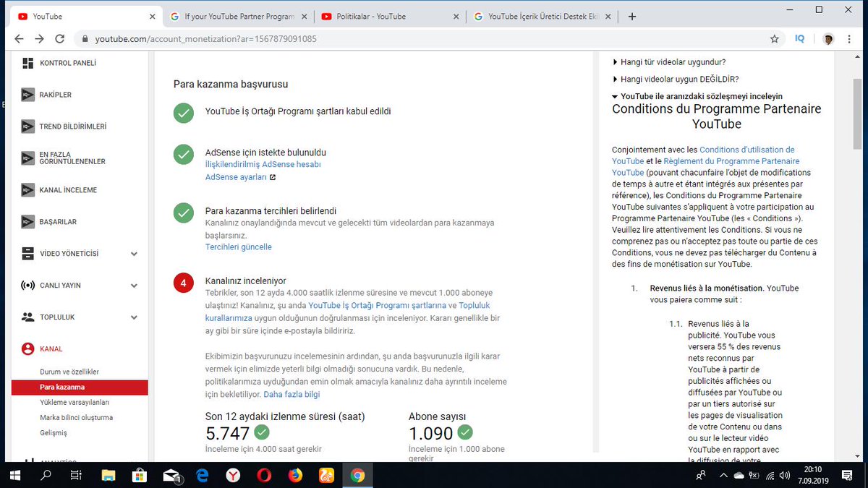Viewport: 868px width, 488px height.
Task: Open Marka bilinci oluşturma submenu item
Action: (x=77, y=418)
